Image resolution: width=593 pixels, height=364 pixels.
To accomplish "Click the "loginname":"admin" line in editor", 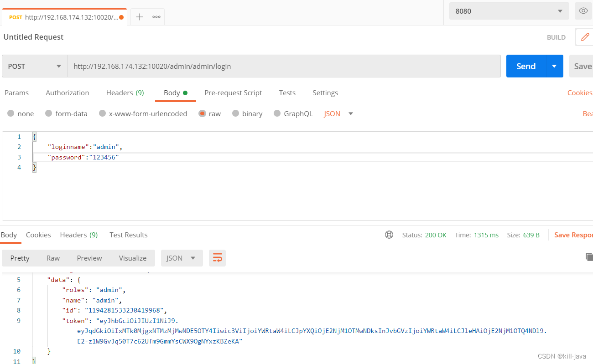I will [85, 147].
